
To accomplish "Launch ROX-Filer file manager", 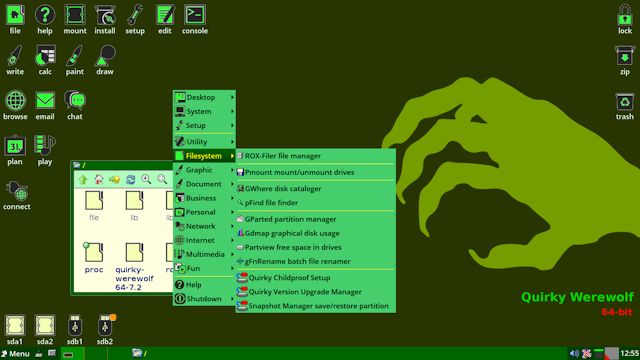I will coord(315,156).
